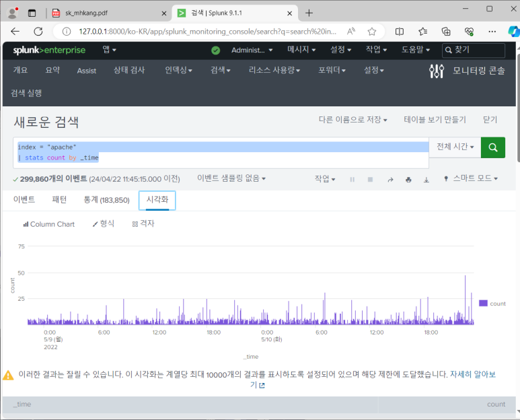Click the 닫기 button
Image resolution: width=520 pixels, height=420 pixels.
(x=490, y=120)
